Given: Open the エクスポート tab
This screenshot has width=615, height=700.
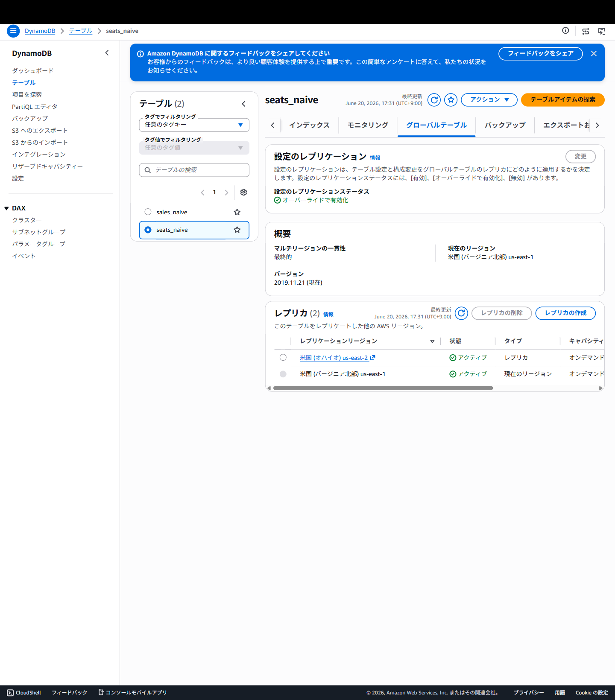Looking at the screenshot, I should tap(566, 125).
